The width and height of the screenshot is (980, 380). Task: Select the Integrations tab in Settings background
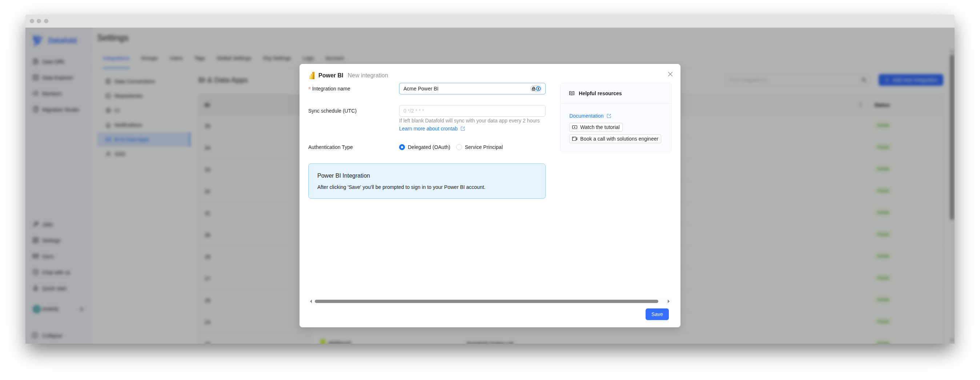[x=116, y=58]
